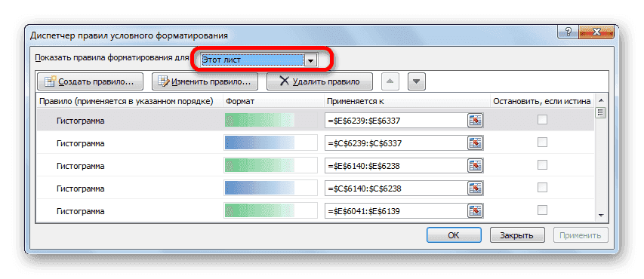Select 'Гистограмма' rule for $E$6140:$E$6238
The height and width of the screenshot is (279, 644).
tap(80, 166)
